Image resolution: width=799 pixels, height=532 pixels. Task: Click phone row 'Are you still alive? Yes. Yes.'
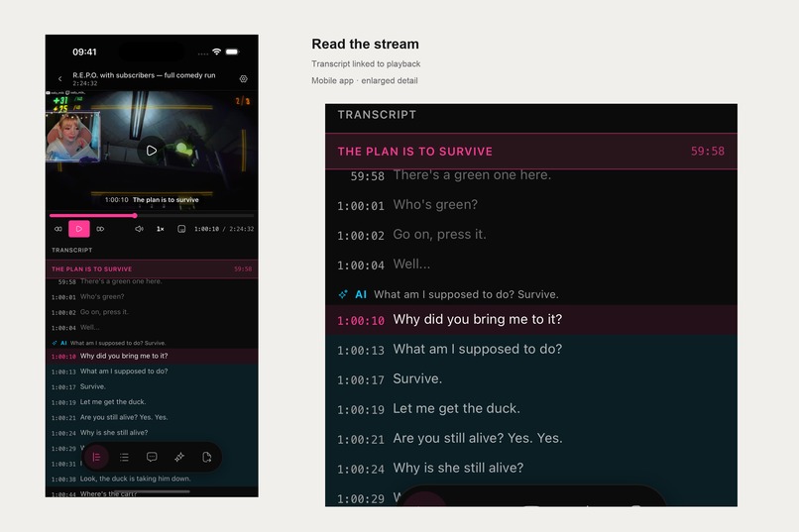[152, 417]
